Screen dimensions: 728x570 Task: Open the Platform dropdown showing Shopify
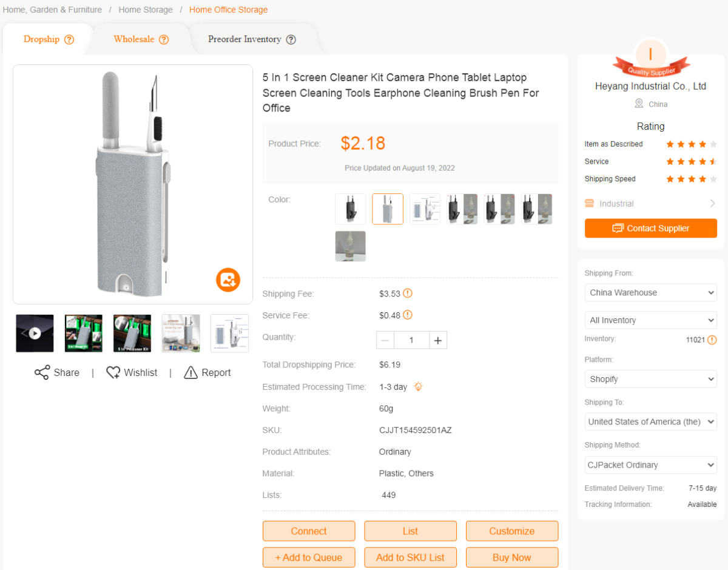650,379
